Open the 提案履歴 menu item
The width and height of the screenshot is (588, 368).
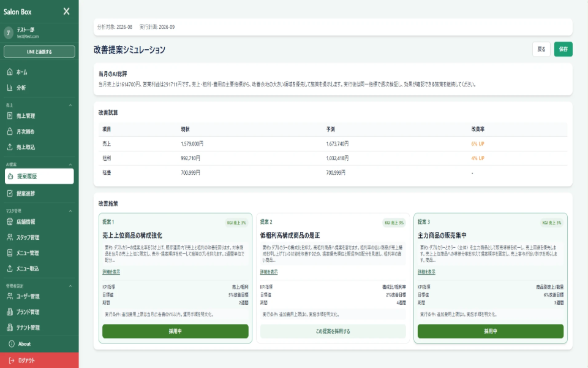click(x=39, y=176)
